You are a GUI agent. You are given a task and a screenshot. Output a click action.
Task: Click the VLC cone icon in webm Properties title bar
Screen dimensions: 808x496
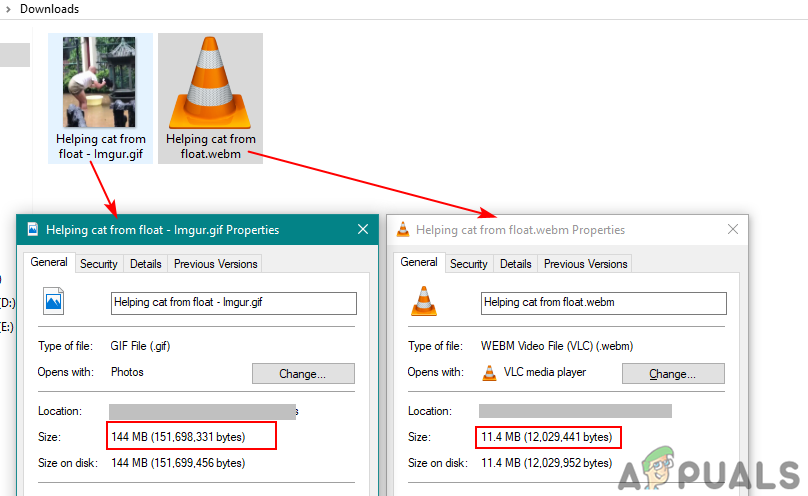pos(403,229)
